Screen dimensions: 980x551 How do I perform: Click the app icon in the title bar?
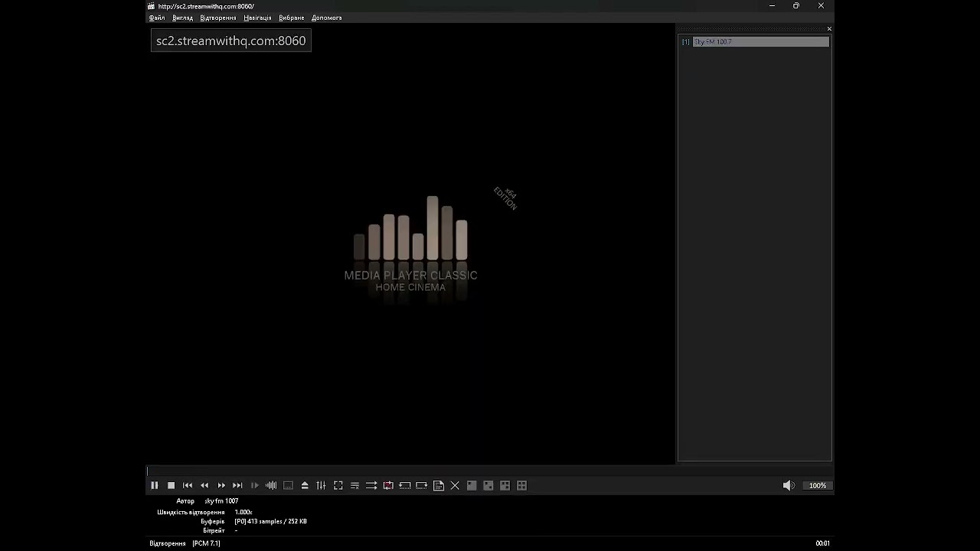(152, 6)
